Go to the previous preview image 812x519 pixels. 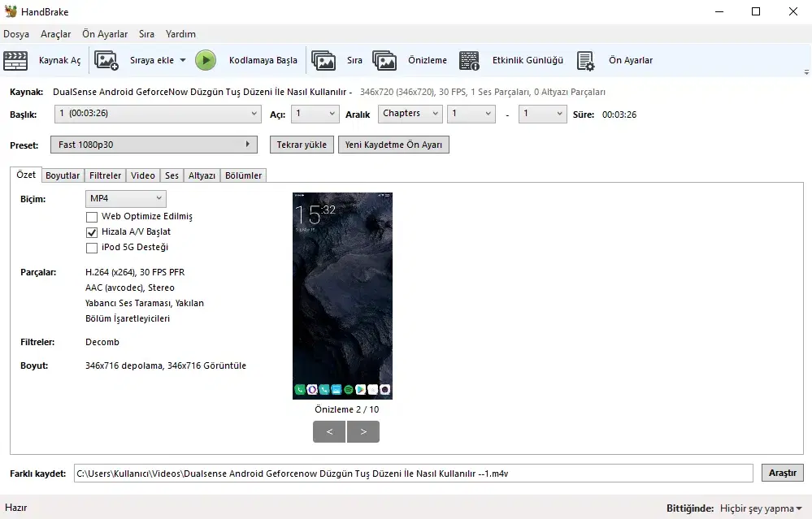329,431
